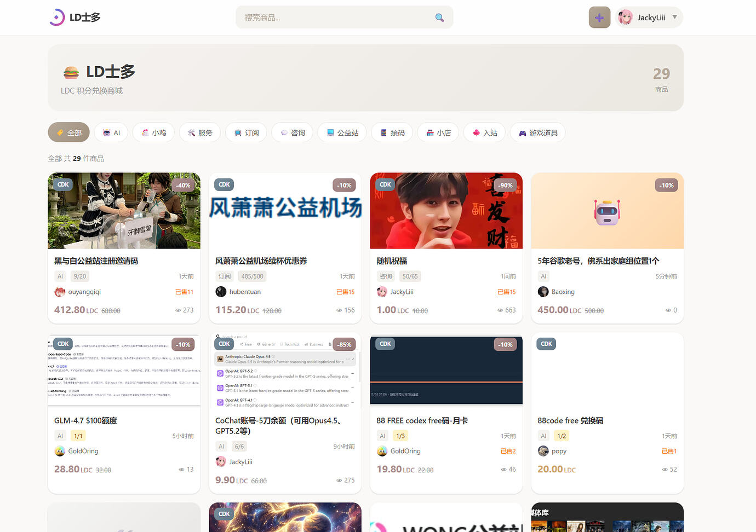Viewport: 756px width, 532px height.
Task: Open 88code free 兑换码 title
Action: 570,420
